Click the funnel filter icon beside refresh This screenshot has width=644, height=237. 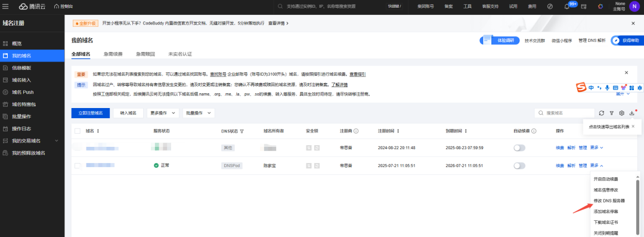[612, 113]
